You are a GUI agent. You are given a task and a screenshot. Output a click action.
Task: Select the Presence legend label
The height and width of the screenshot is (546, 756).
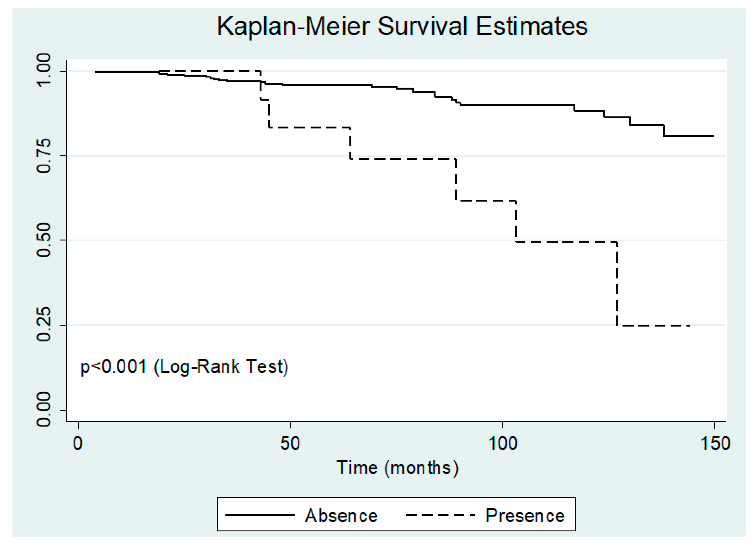coord(525,516)
